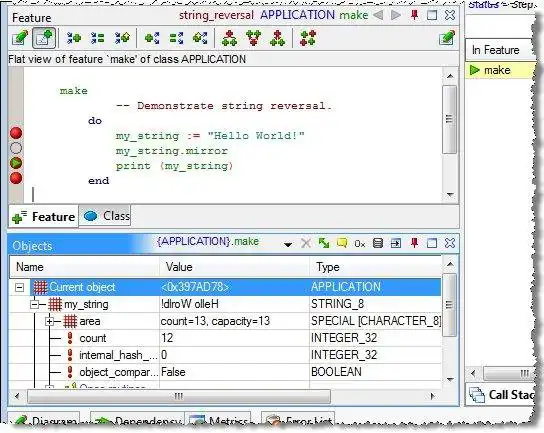
Task: Click the string_reversal cluster link
Action: [216, 15]
